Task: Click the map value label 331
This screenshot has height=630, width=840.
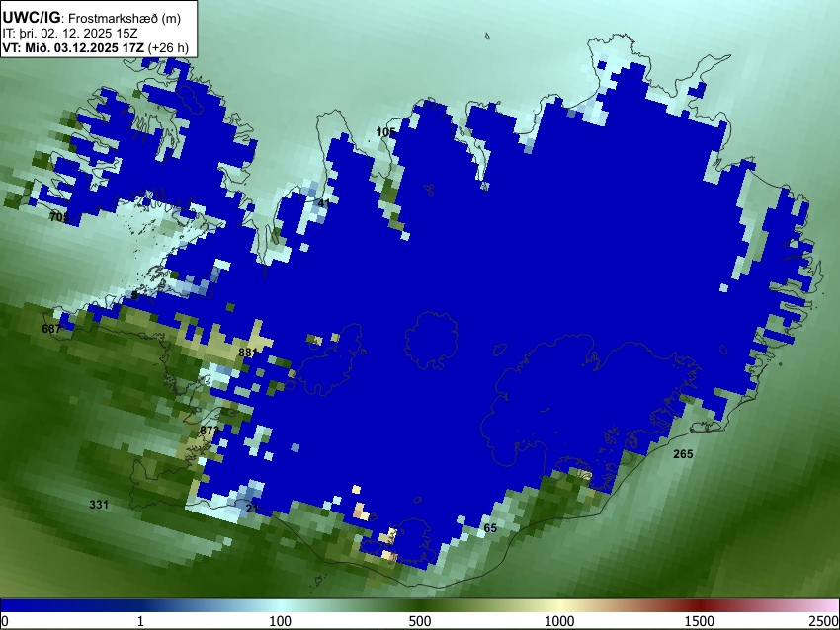Action: 99,505
